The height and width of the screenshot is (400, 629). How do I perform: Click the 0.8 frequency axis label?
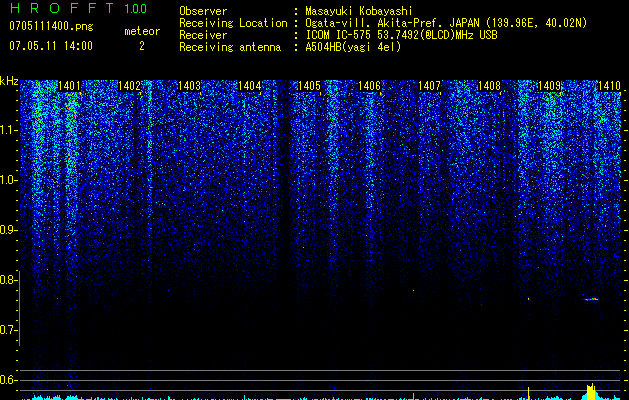tap(8, 280)
